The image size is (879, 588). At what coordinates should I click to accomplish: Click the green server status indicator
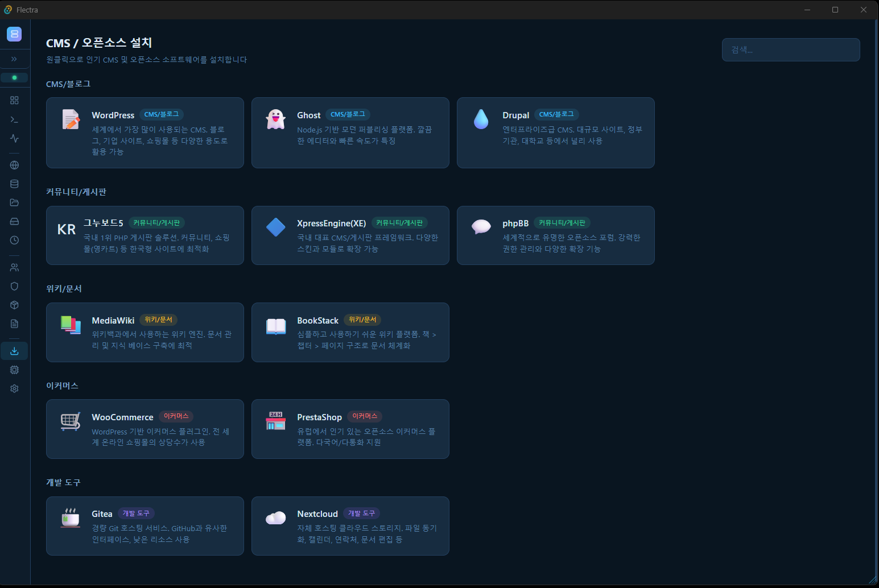14,77
